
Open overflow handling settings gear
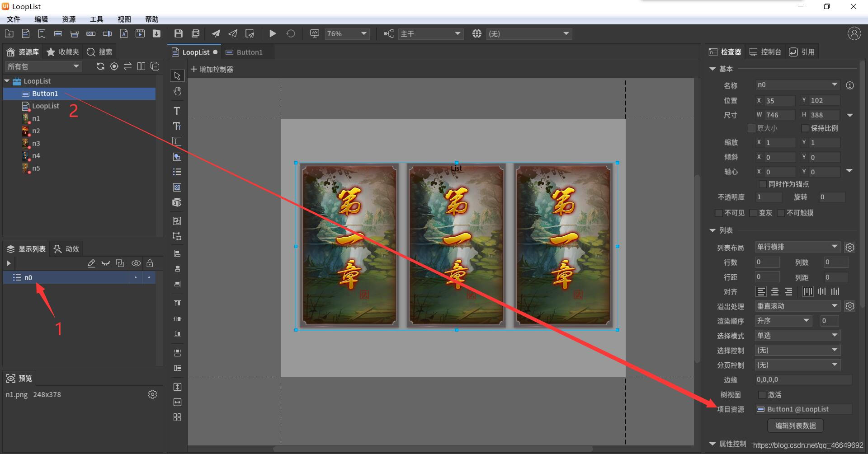[850, 306]
